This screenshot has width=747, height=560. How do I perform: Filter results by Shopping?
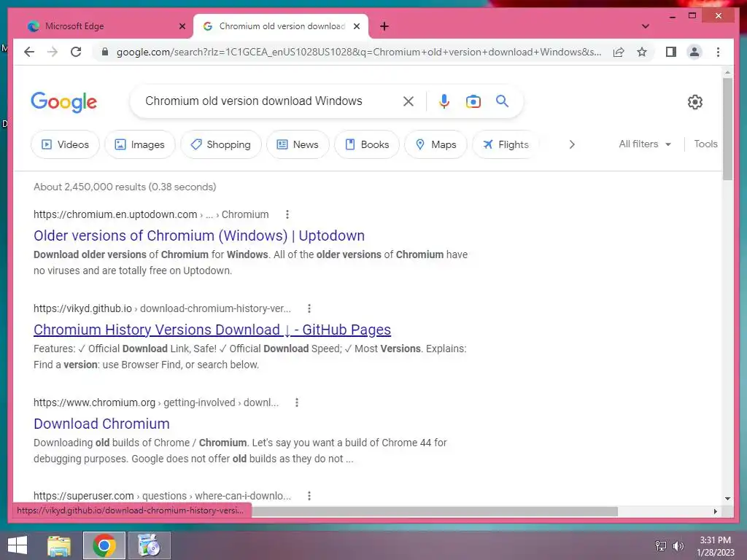(221, 144)
